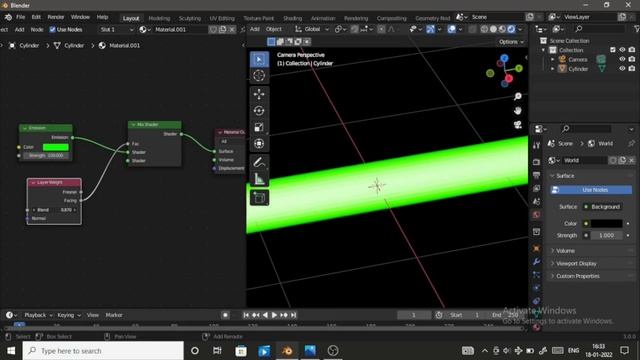Open the File menu
This screenshot has width=640, height=360.
[20, 17]
